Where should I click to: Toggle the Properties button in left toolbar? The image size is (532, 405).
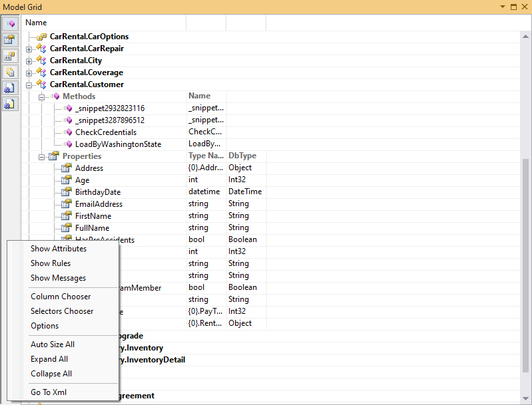10,40
